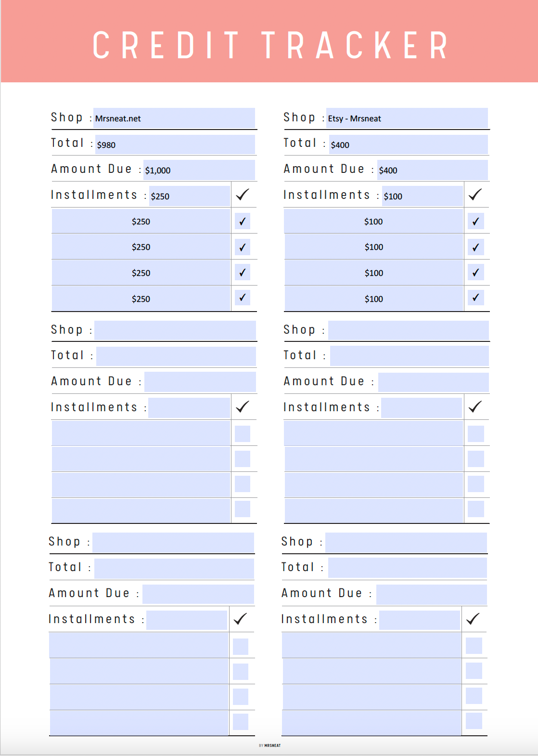Image resolution: width=538 pixels, height=756 pixels.
Task: Tick the first empty checkbox in the middle-left tracker
Action: pyautogui.click(x=243, y=433)
